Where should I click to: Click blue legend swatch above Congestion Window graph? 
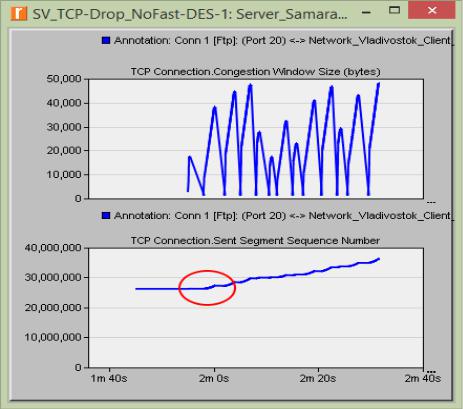[x=106, y=40]
